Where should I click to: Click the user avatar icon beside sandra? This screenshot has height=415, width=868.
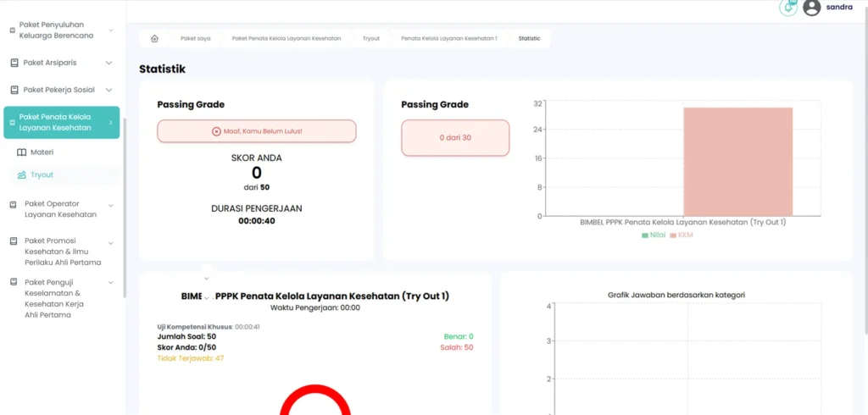pos(811,8)
